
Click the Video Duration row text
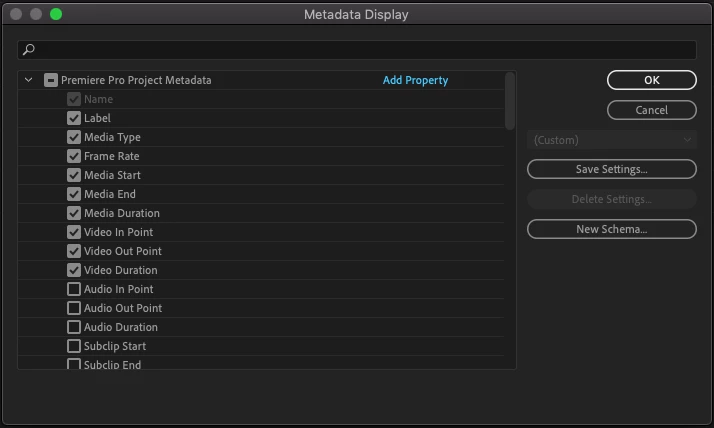(x=121, y=270)
